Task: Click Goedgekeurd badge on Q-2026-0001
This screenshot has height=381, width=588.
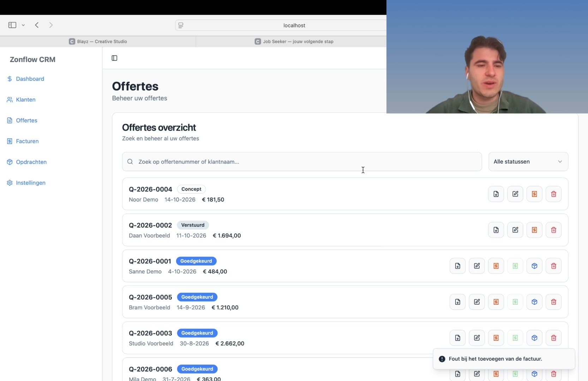Action: (196, 261)
